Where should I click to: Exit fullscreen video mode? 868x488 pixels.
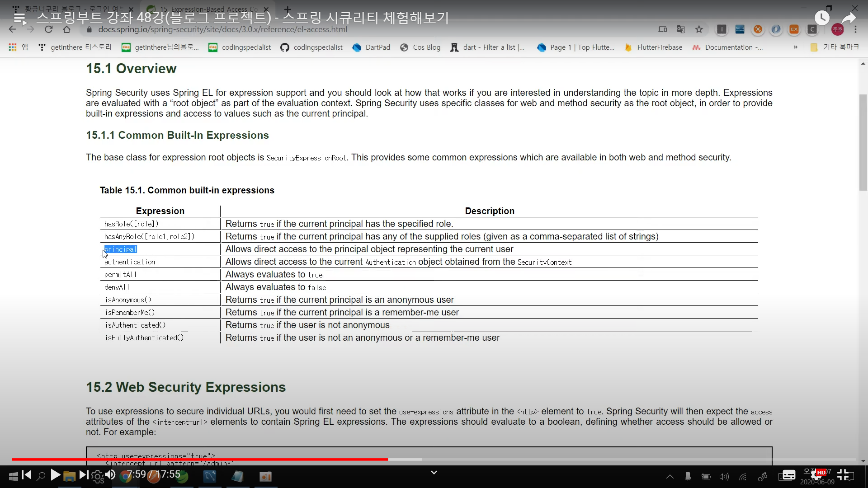[x=843, y=475]
